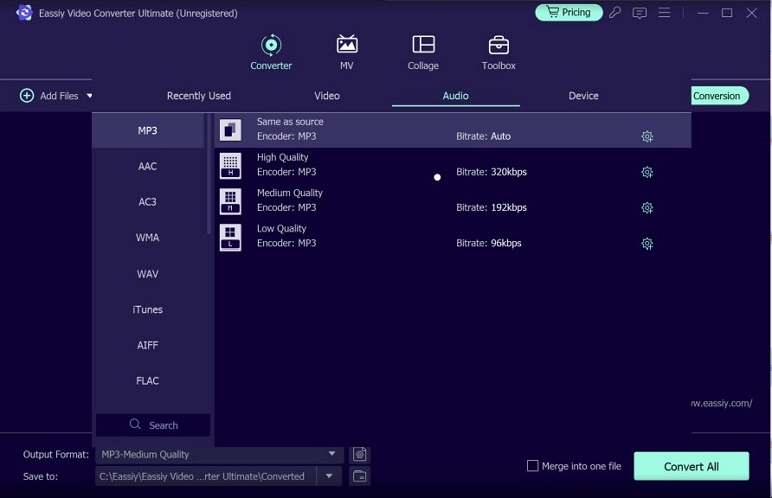Click the format Search field

tap(153, 425)
